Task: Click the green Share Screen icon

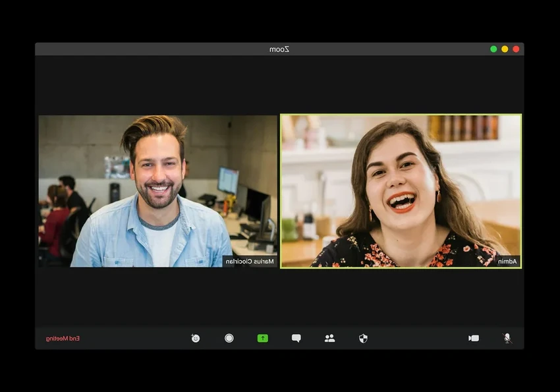Action: click(x=262, y=338)
